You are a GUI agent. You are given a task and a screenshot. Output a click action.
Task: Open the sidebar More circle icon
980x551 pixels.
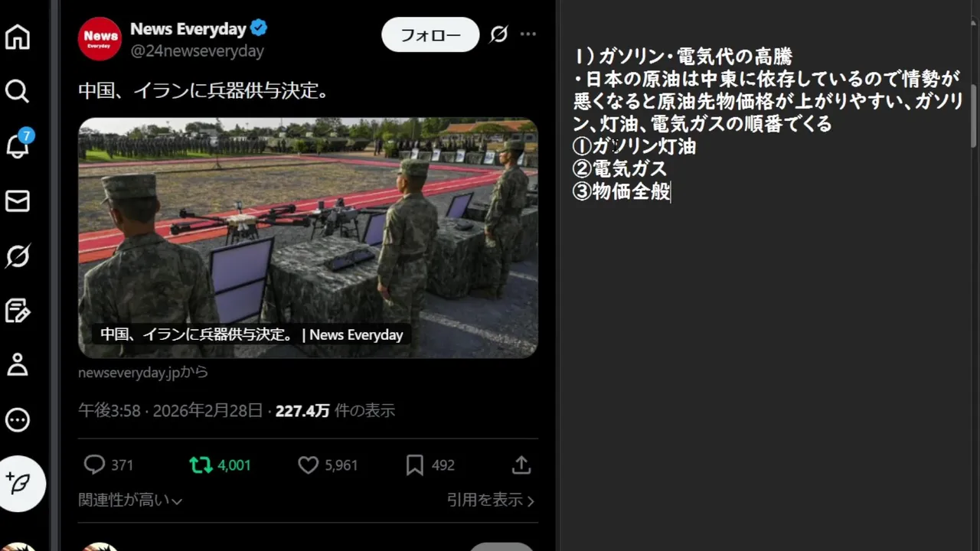coord(18,419)
